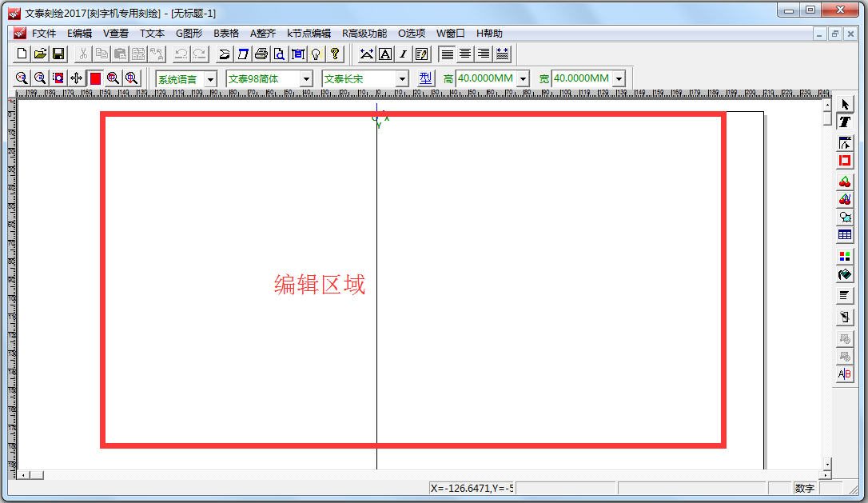
Task: Insert a table with the blue grid icon
Action: pyautogui.click(x=845, y=235)
